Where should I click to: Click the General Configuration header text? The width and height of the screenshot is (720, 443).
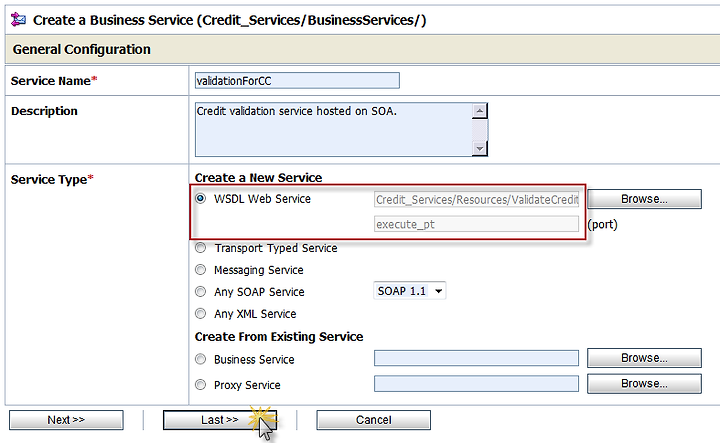82,49
